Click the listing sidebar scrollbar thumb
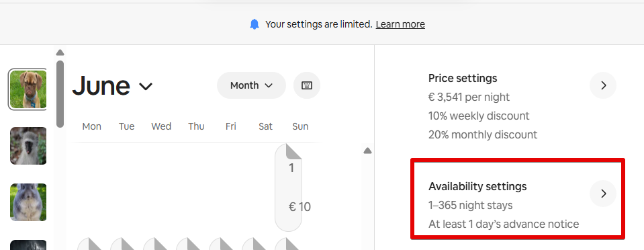 click(x=60, y=94)
